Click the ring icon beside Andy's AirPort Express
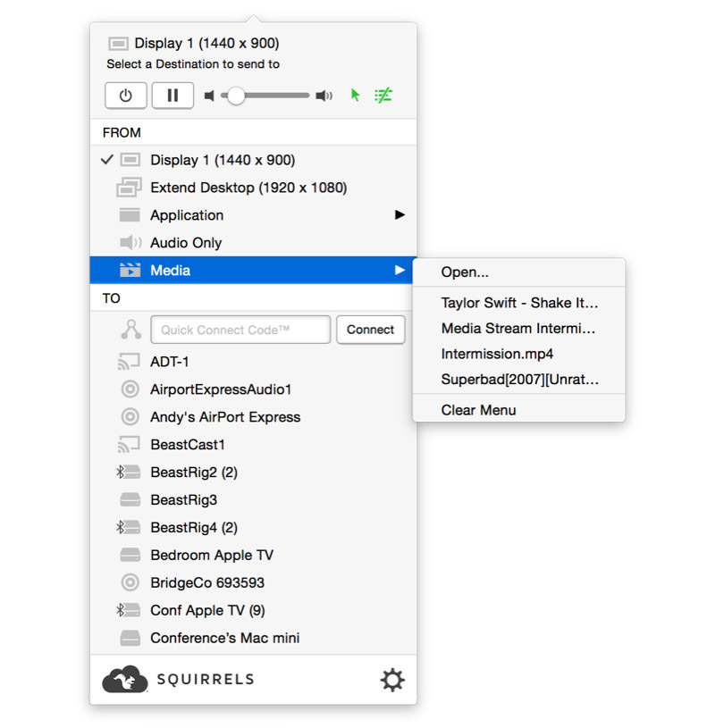 tap(130, 417)
